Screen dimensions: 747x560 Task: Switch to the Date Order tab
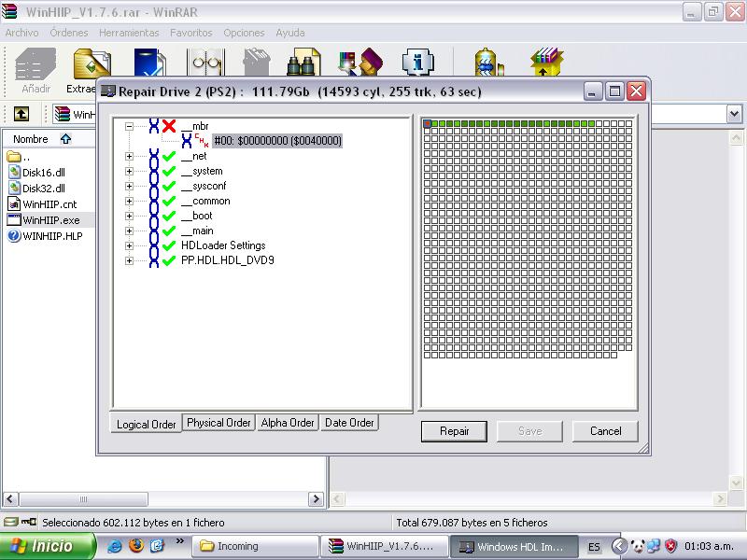coord(349,423)
